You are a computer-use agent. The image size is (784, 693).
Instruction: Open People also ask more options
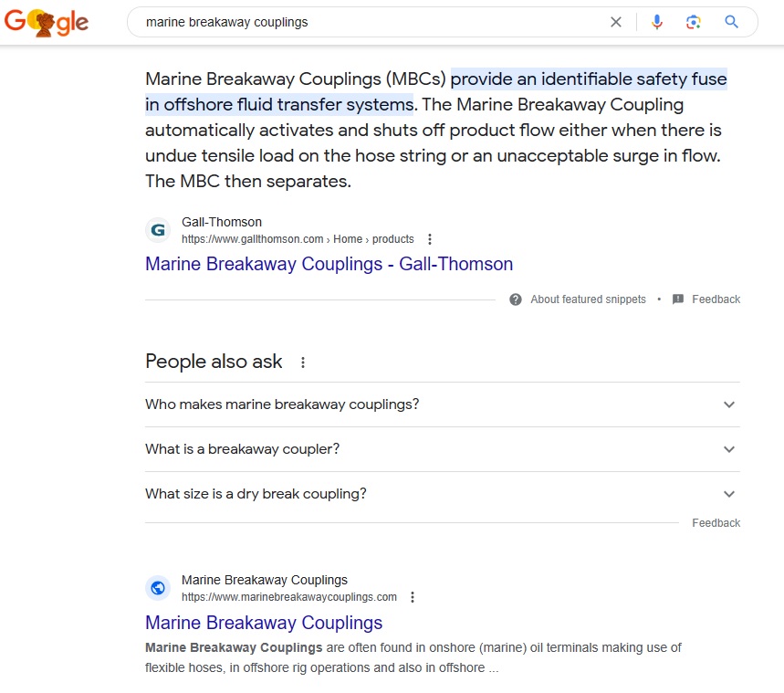tap(303, 362)
